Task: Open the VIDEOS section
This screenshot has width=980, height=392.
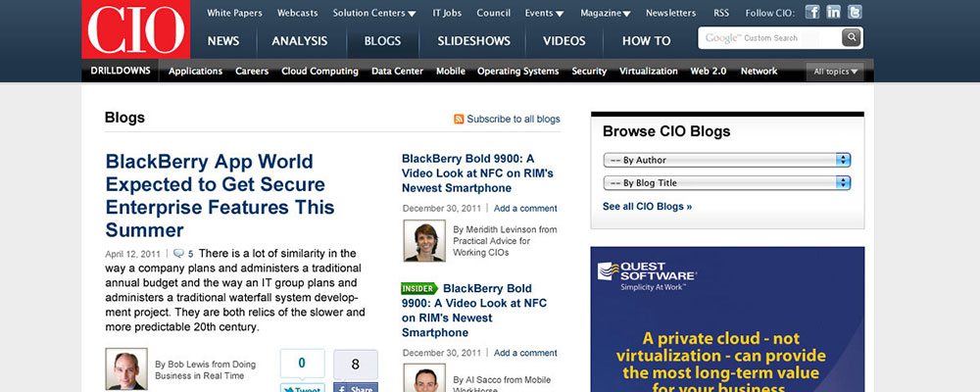Action: tap(564, 41)
